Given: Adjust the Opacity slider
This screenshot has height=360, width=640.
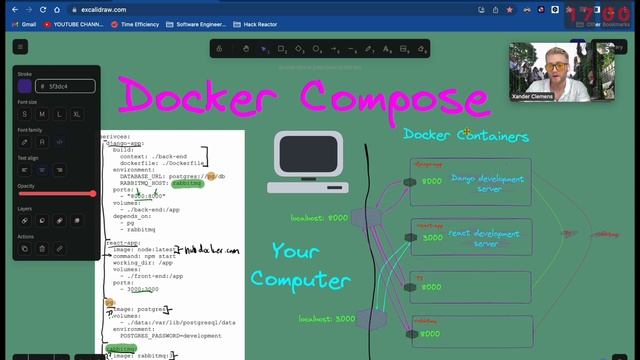Looking at the screenshot, I should coord(57,194).
